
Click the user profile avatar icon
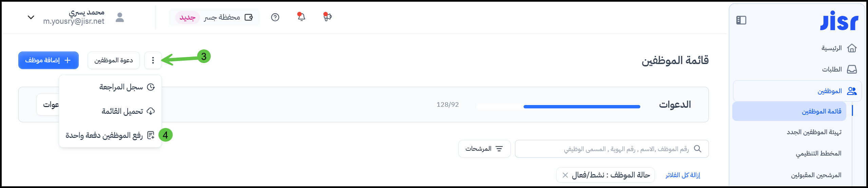[x=120, y=17]
